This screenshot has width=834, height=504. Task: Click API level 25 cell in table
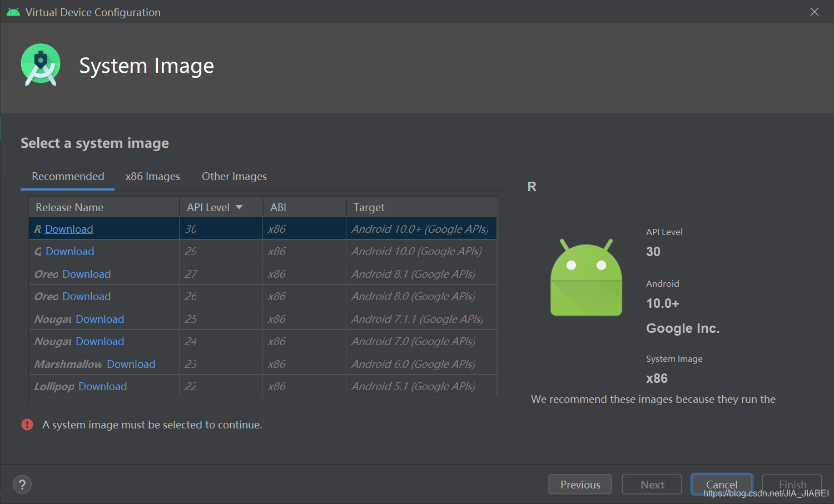point(221,319)
